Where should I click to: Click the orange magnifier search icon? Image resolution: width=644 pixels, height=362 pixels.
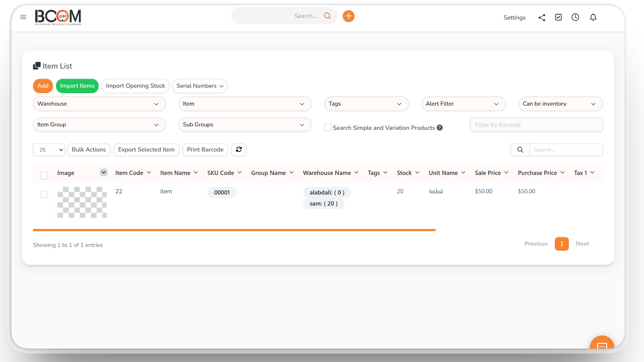(327, 16)
